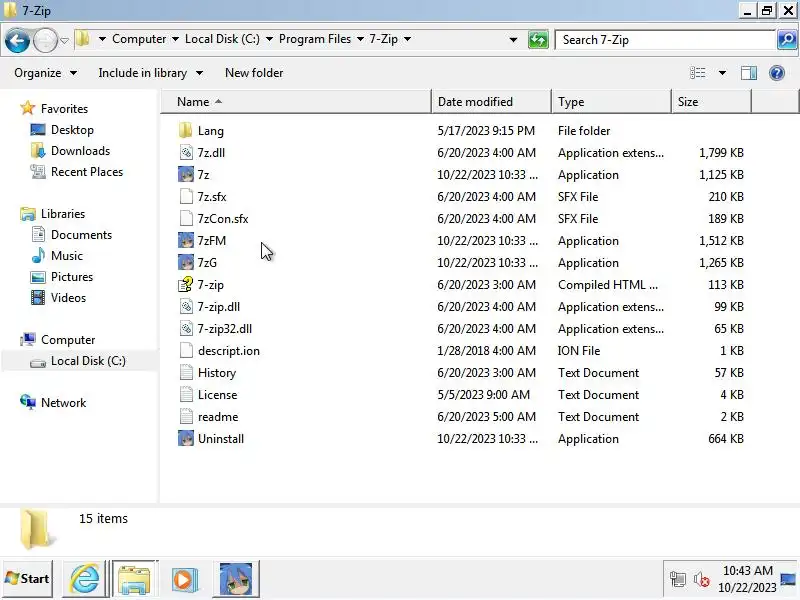Image resolution: width=800 pixels, height=600 pixels.
Task: Select the Lang folder icon
Action: coord(186,131)
